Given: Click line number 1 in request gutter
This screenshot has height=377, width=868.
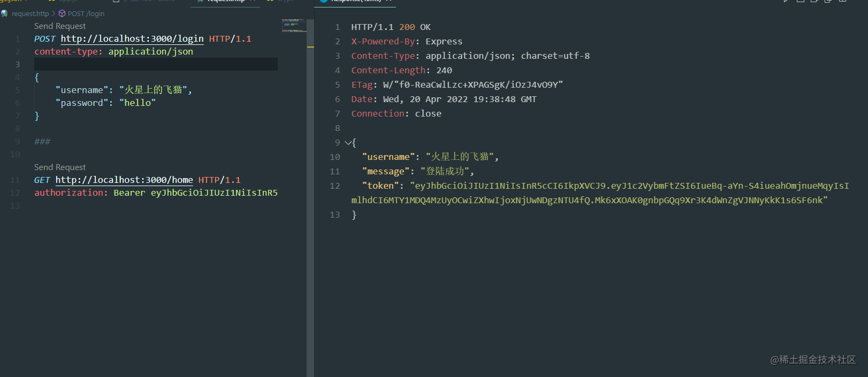Looking at the screenshot, I should [18, 39].
